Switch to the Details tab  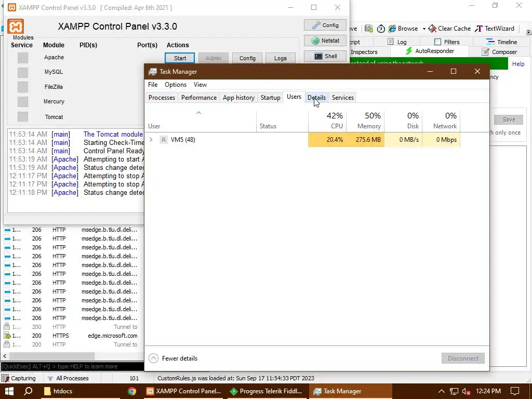point(316,97)
